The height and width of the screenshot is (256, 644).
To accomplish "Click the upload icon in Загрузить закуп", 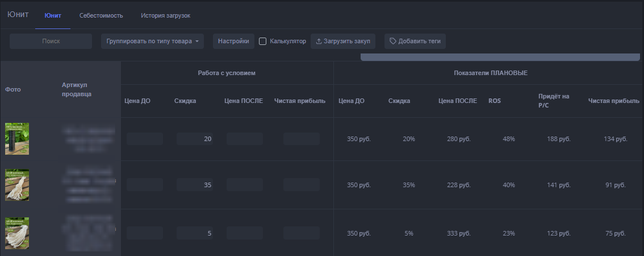I will click(x=319, y=42).
